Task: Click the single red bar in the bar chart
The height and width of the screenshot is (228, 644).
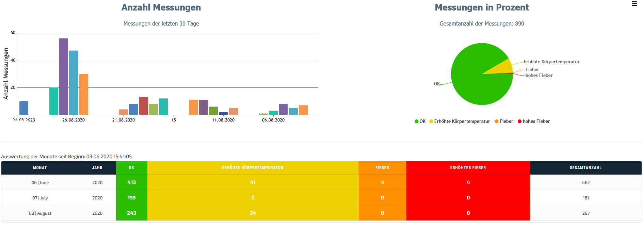Action: 144,106
